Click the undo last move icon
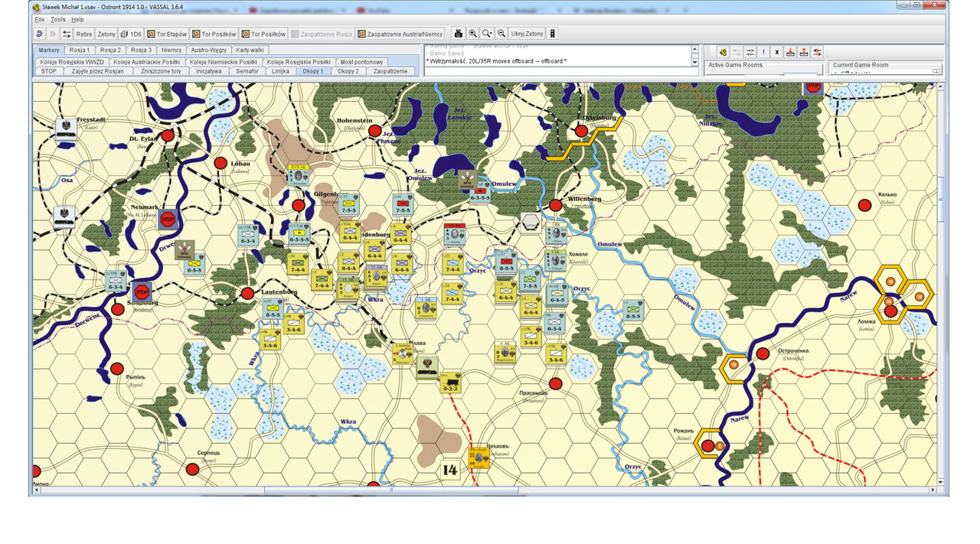 (39, 34)
